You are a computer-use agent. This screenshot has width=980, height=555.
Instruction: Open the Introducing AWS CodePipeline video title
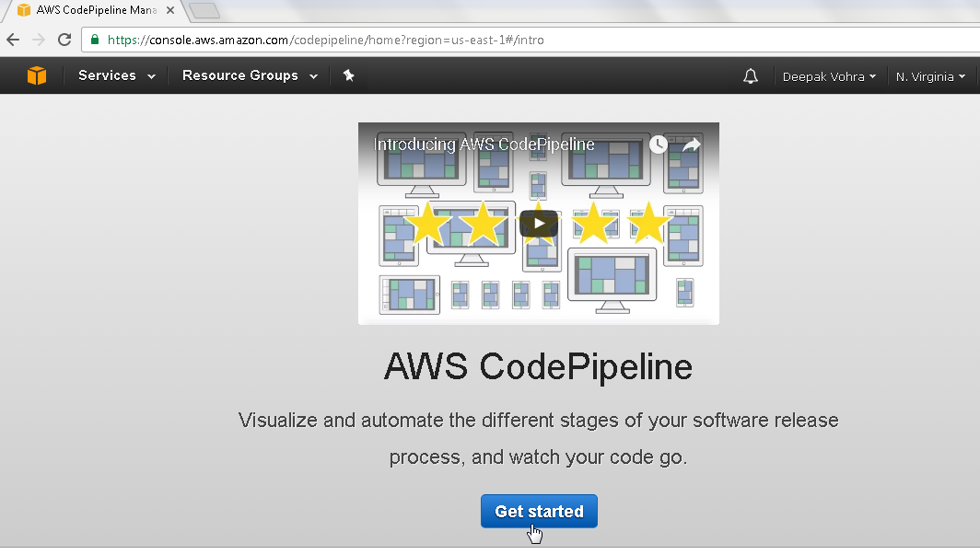(x=484, y=145)
